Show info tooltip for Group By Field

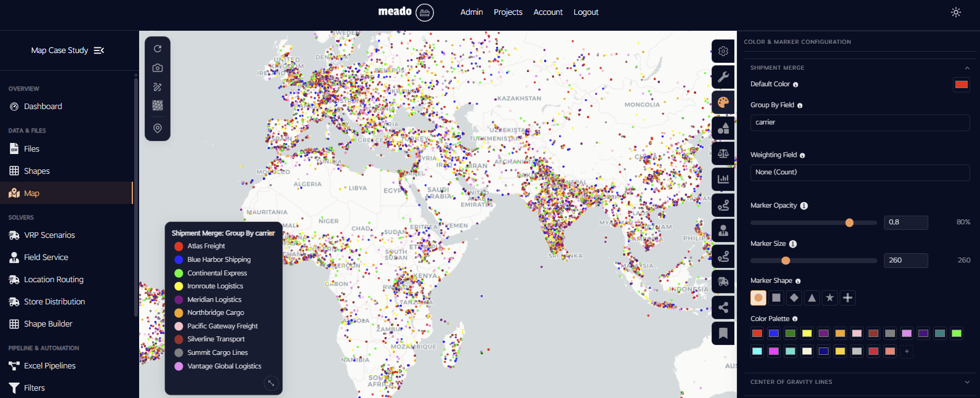800,105
